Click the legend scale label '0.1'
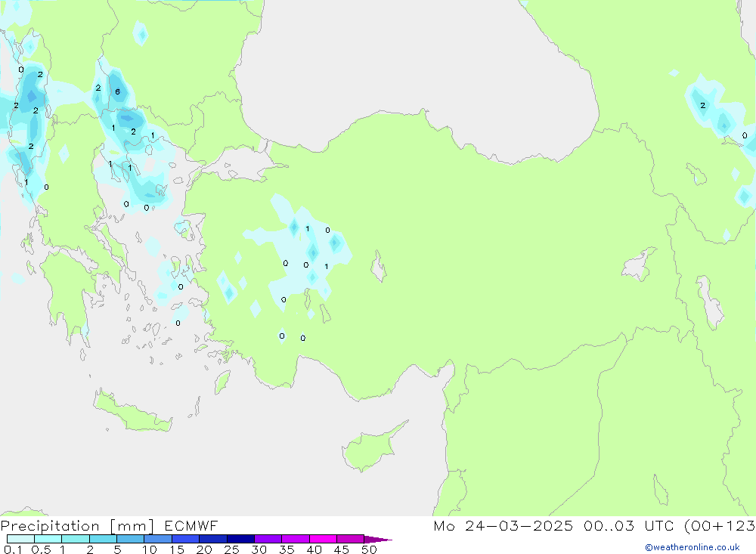Image resolution: width=756 pixels, height=554 pixels. 13,549
